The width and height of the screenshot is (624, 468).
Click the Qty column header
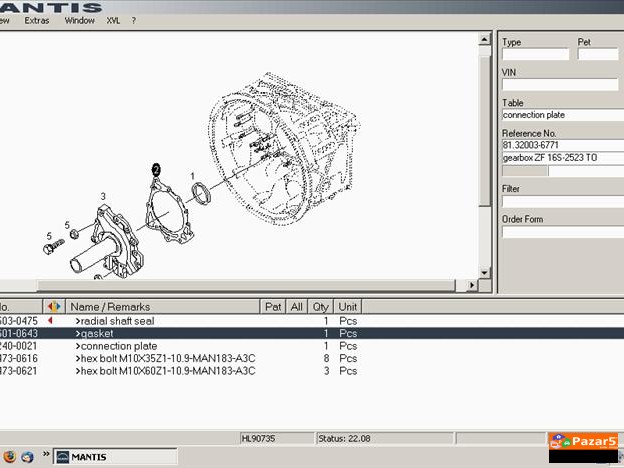point(320,307)
